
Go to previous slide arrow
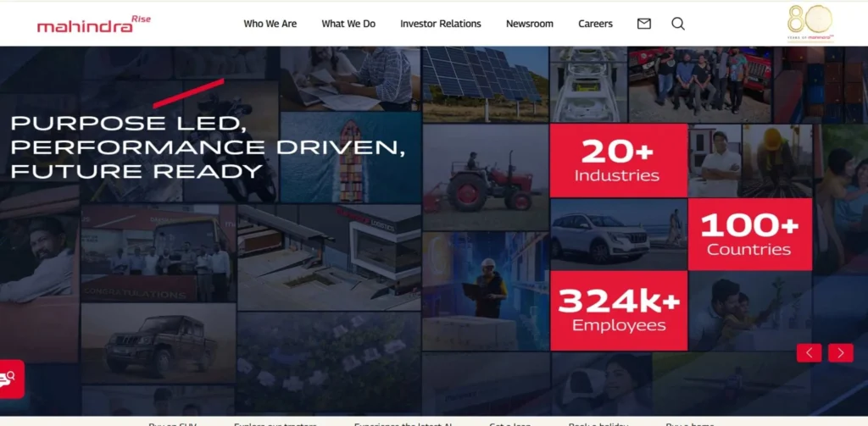click(809, 353)
